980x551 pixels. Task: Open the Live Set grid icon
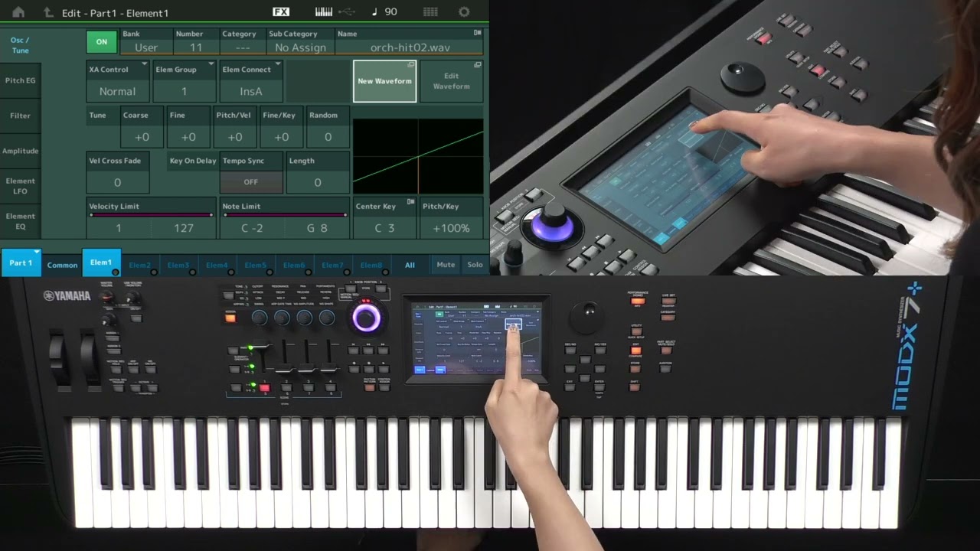coord(430,11)
